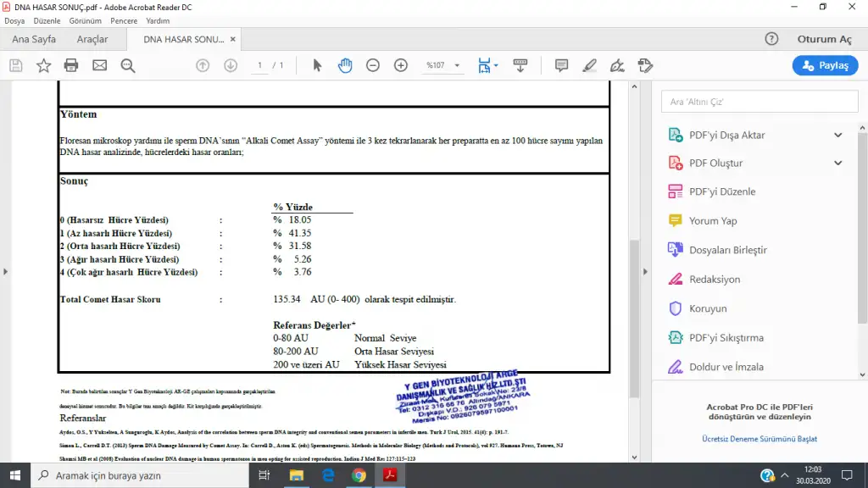Open the Pencere menu

pyautogui.click(x=124, y=21)
